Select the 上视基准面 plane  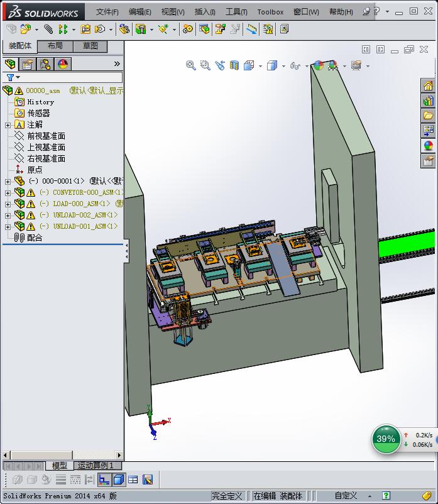tap(46, 147)
